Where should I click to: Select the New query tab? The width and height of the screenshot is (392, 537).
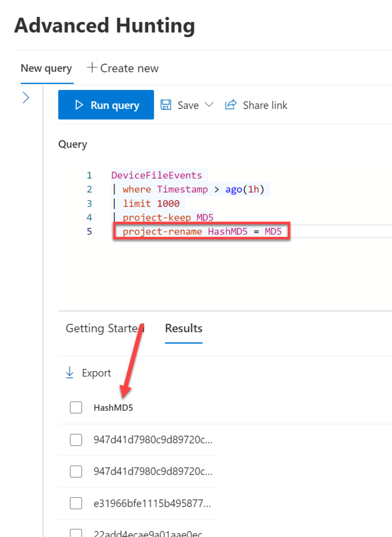pos(46,67)
